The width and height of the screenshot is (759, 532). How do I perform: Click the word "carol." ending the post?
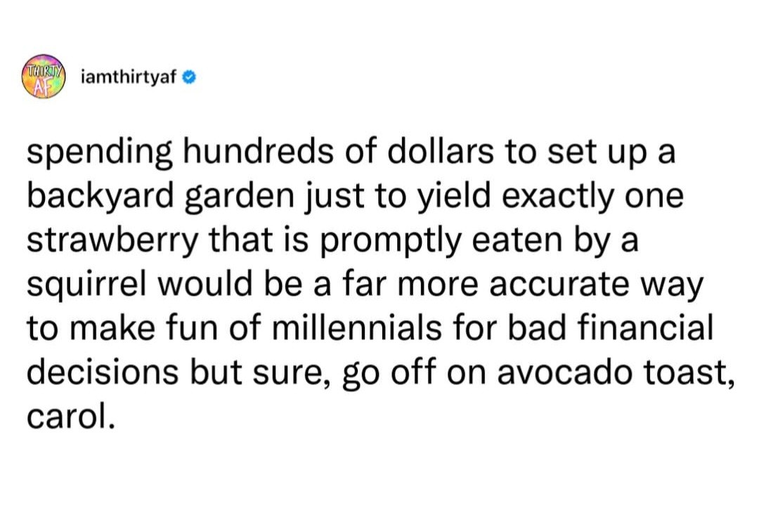71,417
